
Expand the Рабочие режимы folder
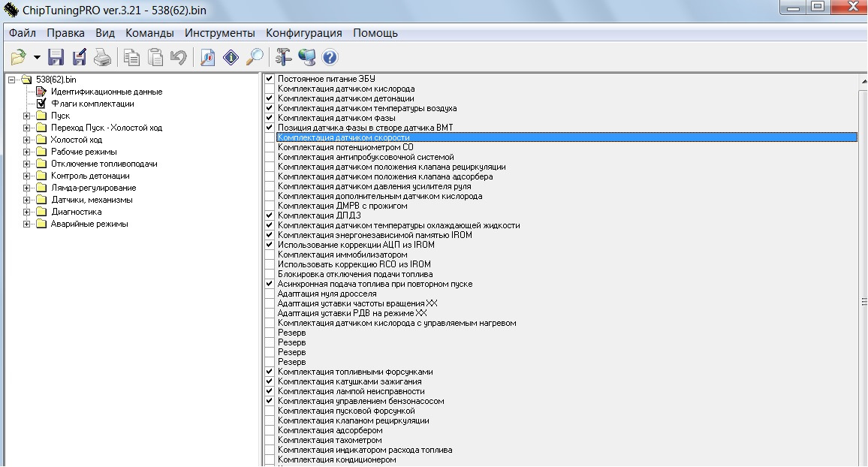pos(26,152)
